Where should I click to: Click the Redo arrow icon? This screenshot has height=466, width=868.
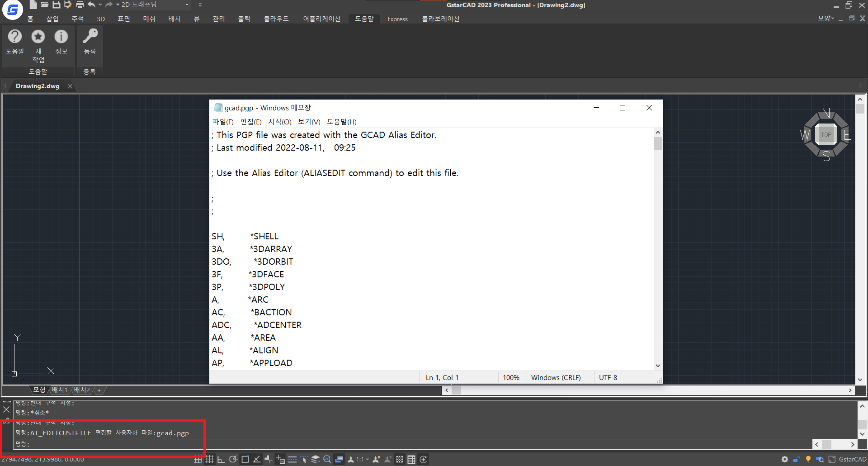tap(109, 5)
